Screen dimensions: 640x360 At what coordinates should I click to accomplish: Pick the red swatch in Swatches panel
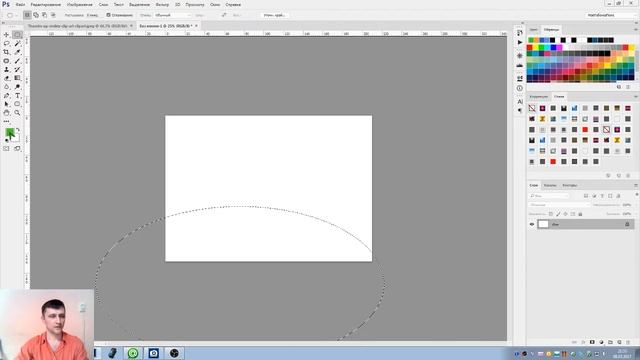(530, 48)
